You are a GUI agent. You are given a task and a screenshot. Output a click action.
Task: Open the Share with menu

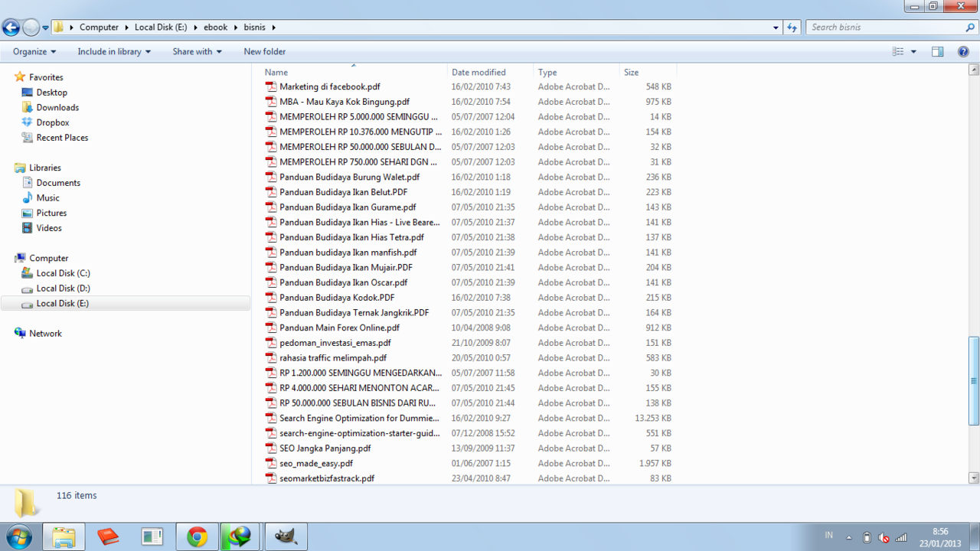tap(197, 51)
